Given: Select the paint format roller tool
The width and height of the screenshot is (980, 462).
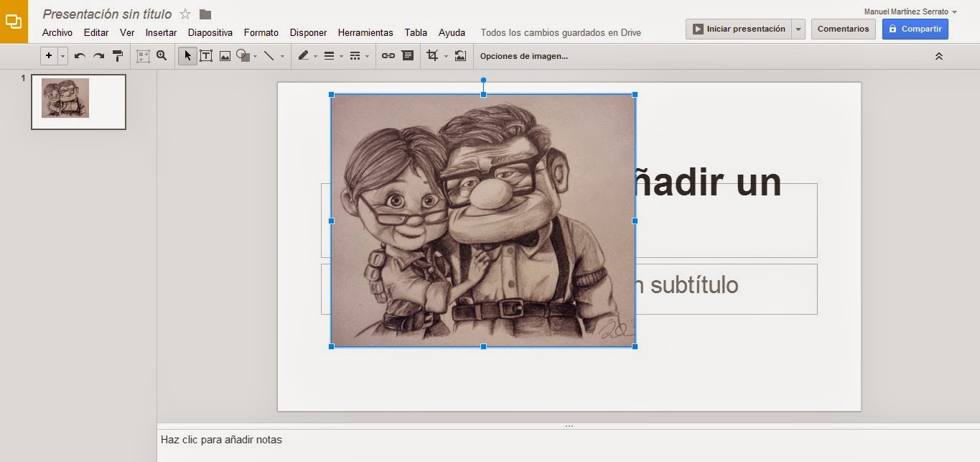Looking at the screenshot, I should pos(118,55).
